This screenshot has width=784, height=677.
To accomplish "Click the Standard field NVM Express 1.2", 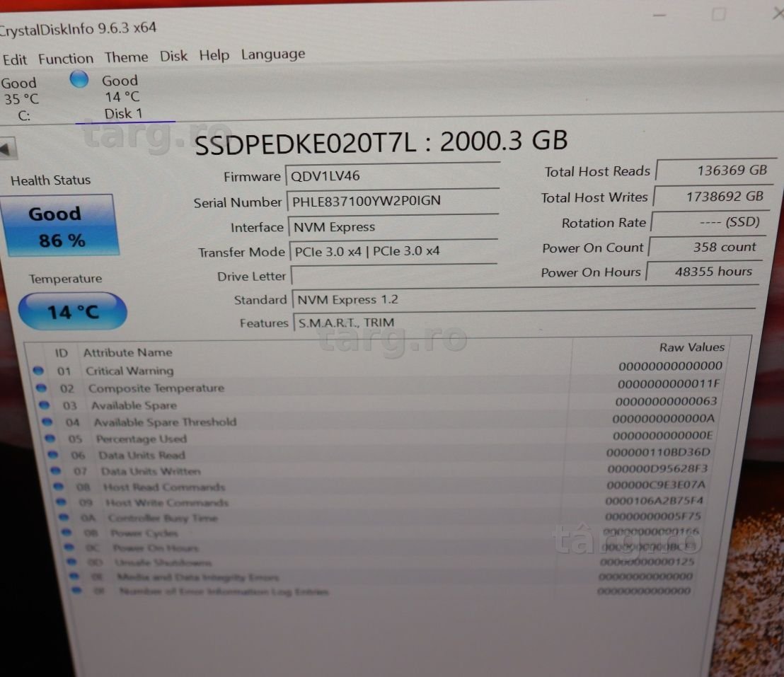I will coord(524,299).
